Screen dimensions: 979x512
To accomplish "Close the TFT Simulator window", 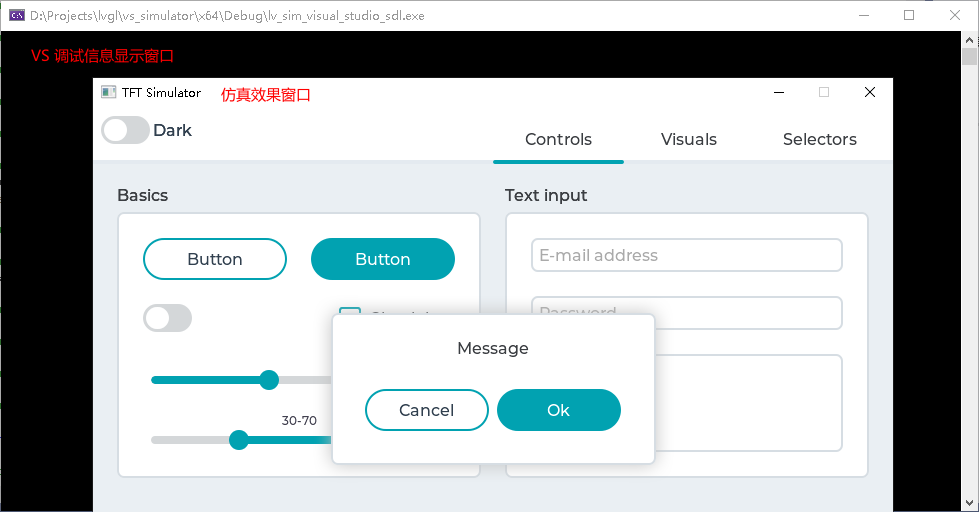I will tap(870, 92).
